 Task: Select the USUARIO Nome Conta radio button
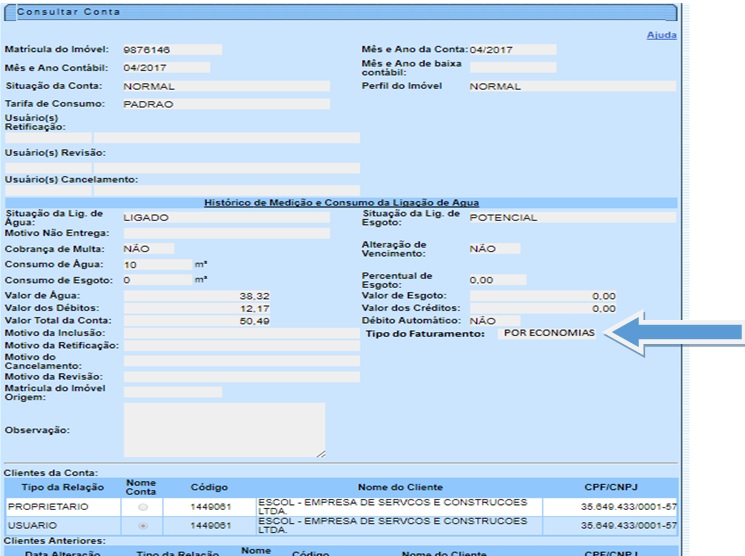click(x=141, y=524)
